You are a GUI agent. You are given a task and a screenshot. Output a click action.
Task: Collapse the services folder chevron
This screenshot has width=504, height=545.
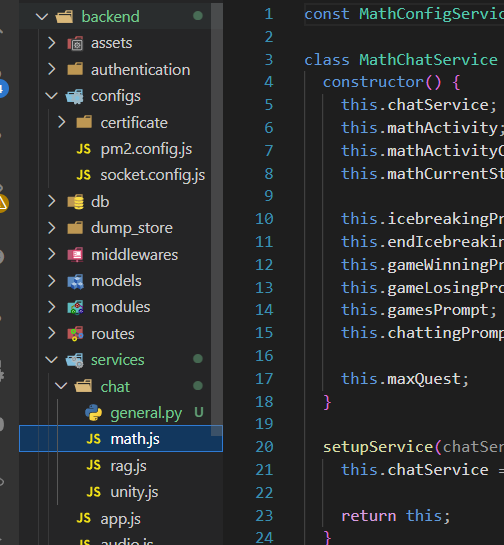pyautogui.click(x=51, y=360)
